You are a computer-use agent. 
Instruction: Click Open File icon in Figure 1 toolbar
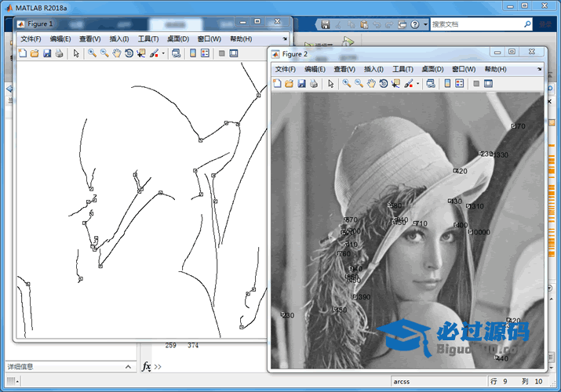(35, 53)
